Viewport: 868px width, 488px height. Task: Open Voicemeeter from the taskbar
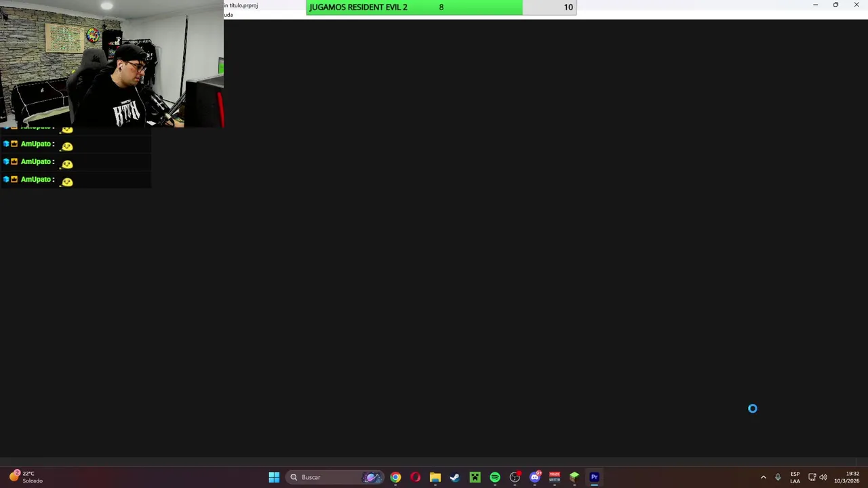point(555,477)
